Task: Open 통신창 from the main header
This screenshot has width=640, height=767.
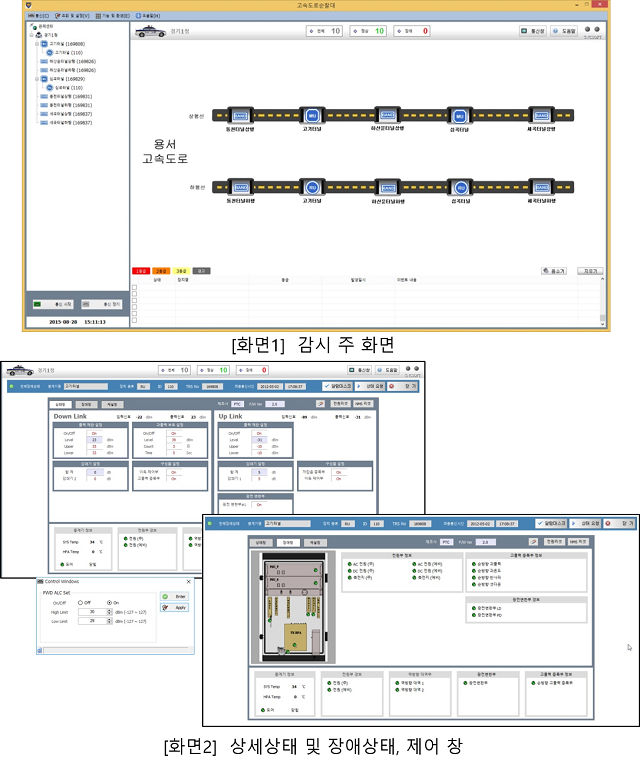Action: (533, 31)
